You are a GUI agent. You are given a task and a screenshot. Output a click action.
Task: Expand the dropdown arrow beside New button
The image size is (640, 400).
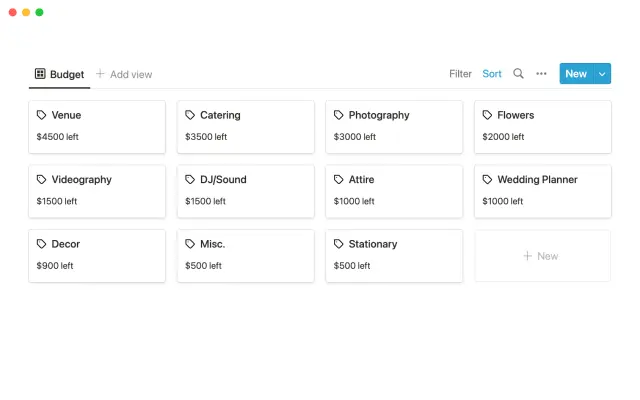tap(602, 73)
